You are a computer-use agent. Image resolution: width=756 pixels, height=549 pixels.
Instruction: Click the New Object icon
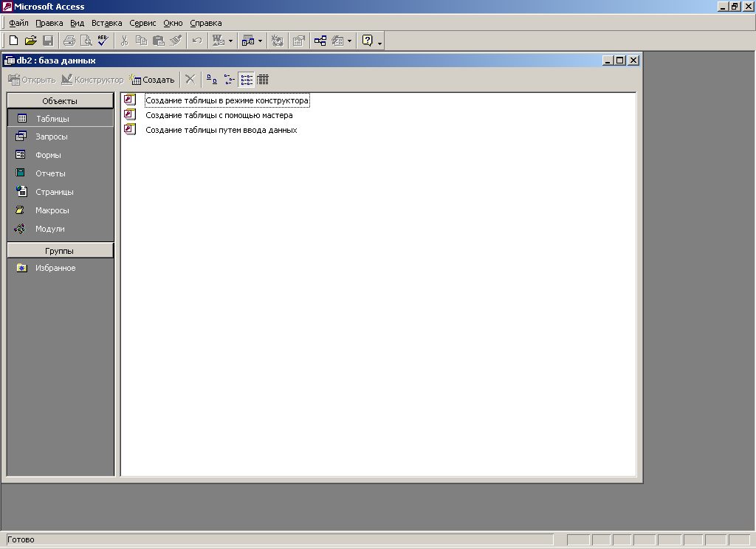click(x=337, y=41)
